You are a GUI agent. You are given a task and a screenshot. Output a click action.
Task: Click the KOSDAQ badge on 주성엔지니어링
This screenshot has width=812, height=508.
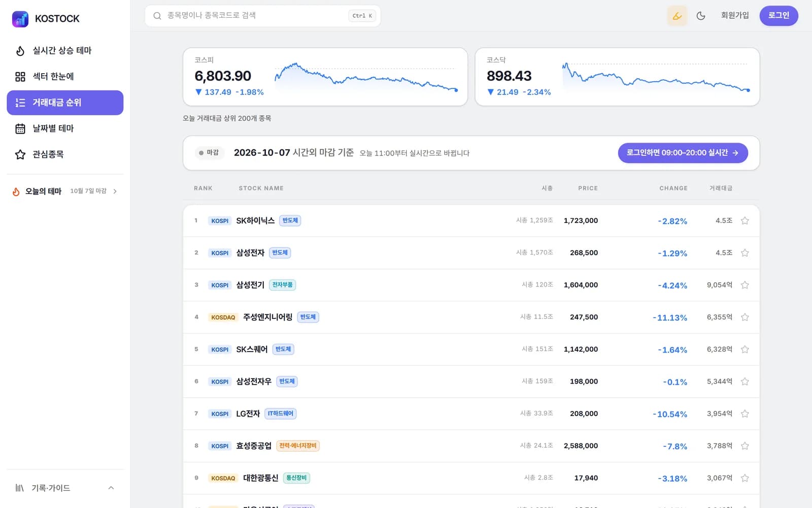click(x=223, y=317)
